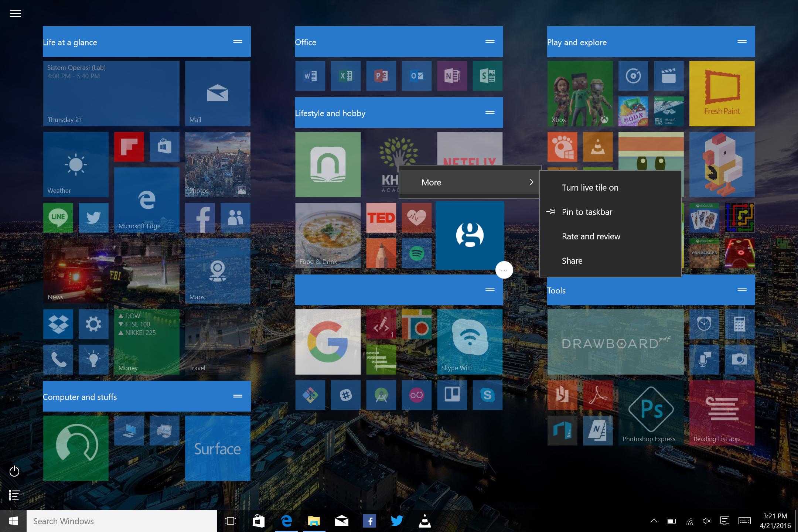Open the Fresh Paint tile
This screenshot has height=532, width=798.
(x=722, y=93)
